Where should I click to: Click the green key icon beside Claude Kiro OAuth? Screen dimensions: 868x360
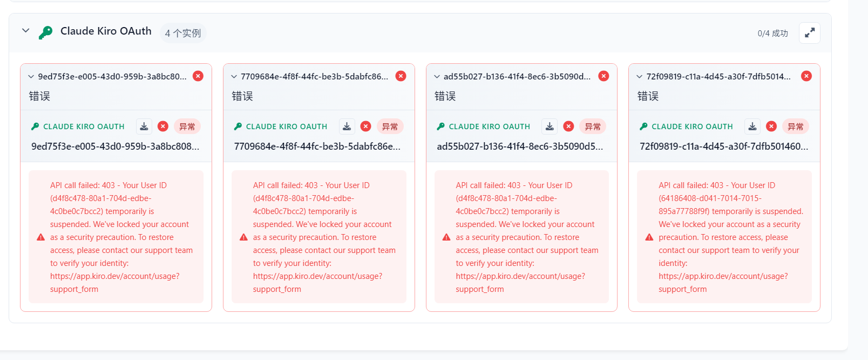click(46, 32)
